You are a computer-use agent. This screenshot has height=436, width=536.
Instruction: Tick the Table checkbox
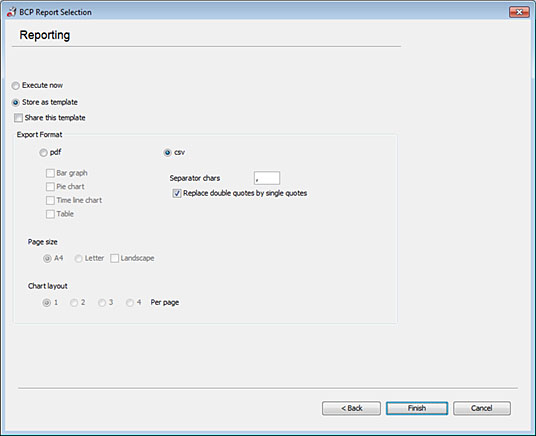50,214
